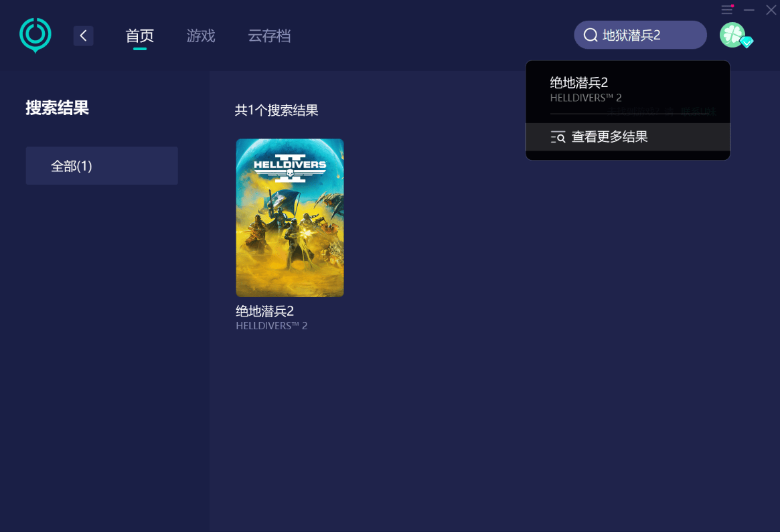Select 绝地潜兵2 suggestion in search dropdown
The width and height of the screenshot is (780, 532).
(x=628, y=90)
